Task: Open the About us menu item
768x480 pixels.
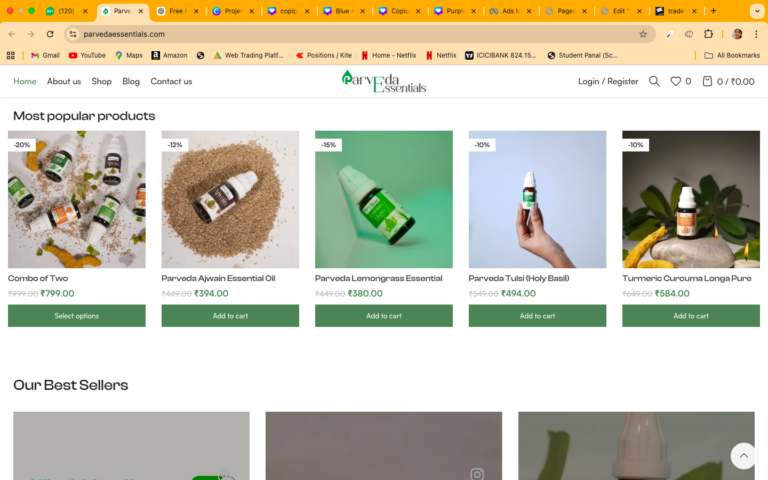Action: coord(64,81)
